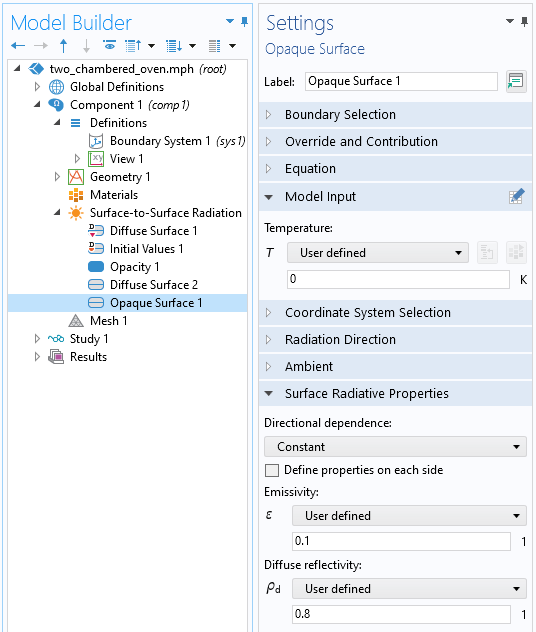Click the Collapse All tree icon
Image resolution: width=536 pixels, height=632 pixels.
tap(133, 46)
